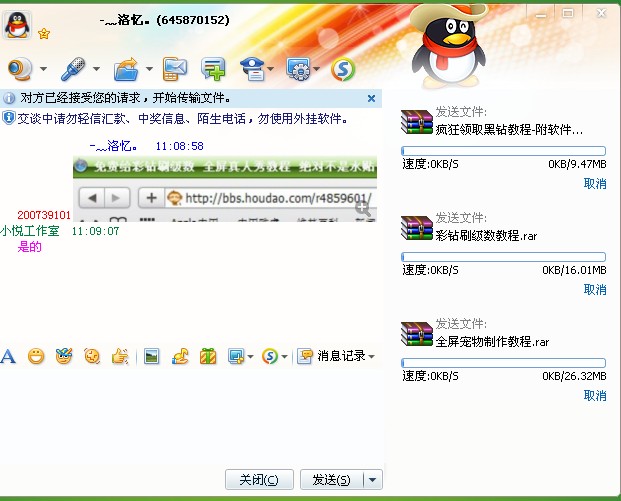Screen dimensions: 621x501
Task: Click the pointing hand icon
Action: [120, 356]
